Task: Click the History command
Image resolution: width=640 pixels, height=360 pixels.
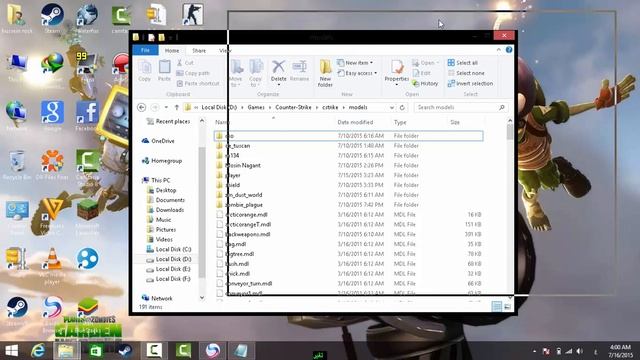Action: click(425, 83)
